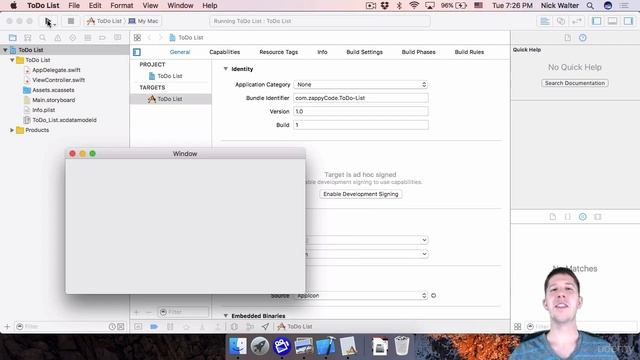This screenshot has height=360, width=640.
Task: Switch to the Capabilities tab
Action: click(x=224, y=52)
